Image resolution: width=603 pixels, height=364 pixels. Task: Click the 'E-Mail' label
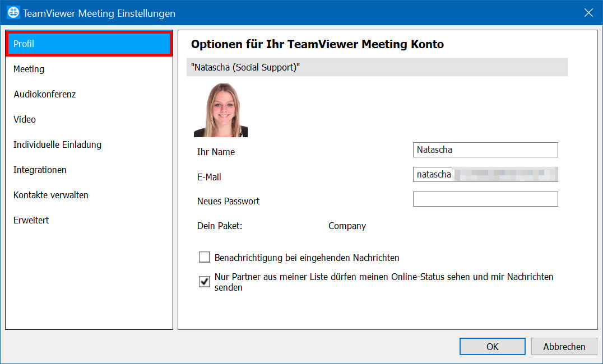(x=209, y=177)
